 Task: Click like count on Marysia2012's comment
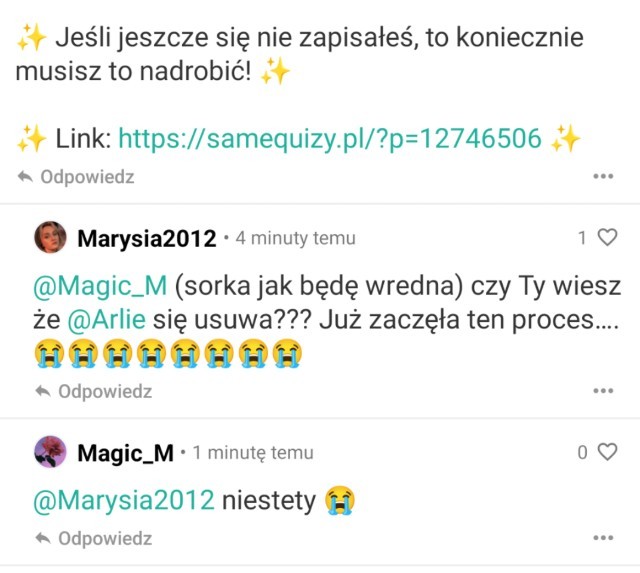point(582,238)
